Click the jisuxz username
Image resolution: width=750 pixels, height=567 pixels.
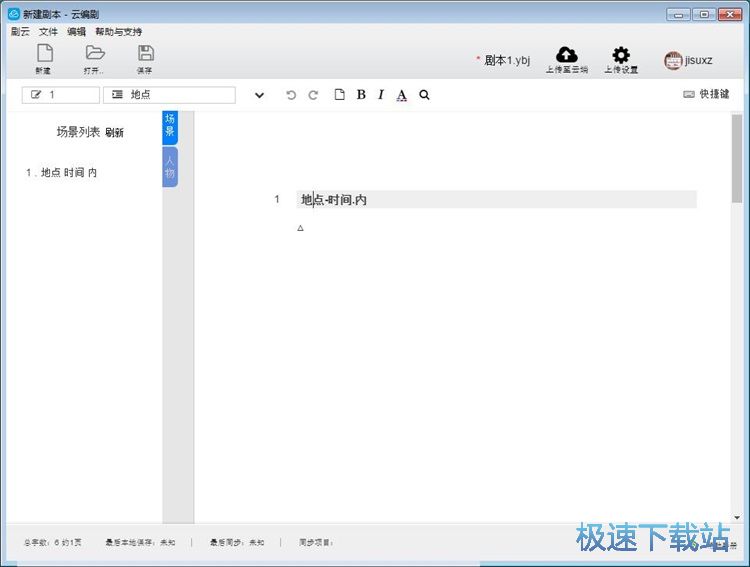coord(698,60)
